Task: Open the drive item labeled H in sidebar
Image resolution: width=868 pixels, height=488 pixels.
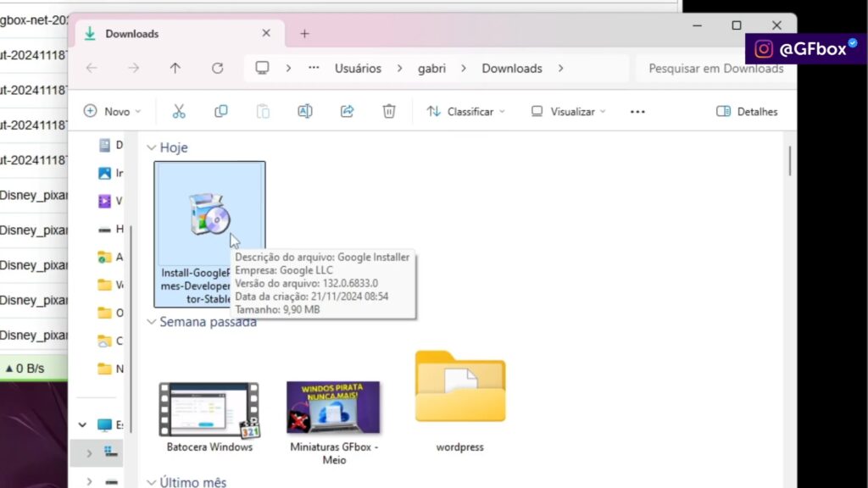Action: click(x=111, y=229)
